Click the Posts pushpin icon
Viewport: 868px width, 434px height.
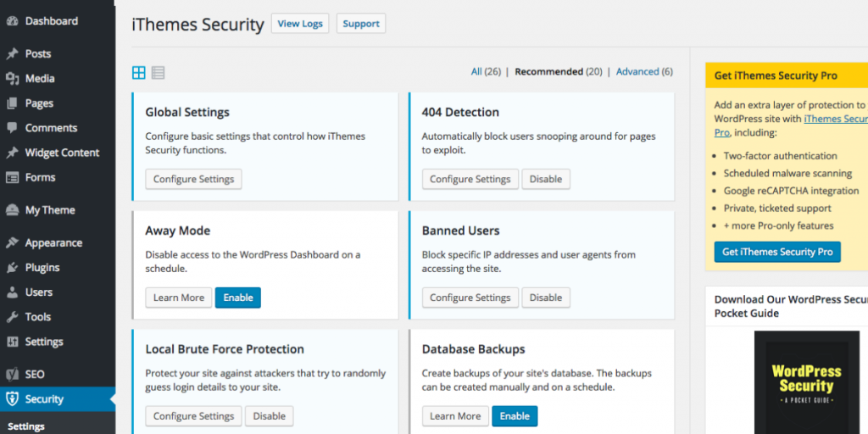click(x=12, y=53)
